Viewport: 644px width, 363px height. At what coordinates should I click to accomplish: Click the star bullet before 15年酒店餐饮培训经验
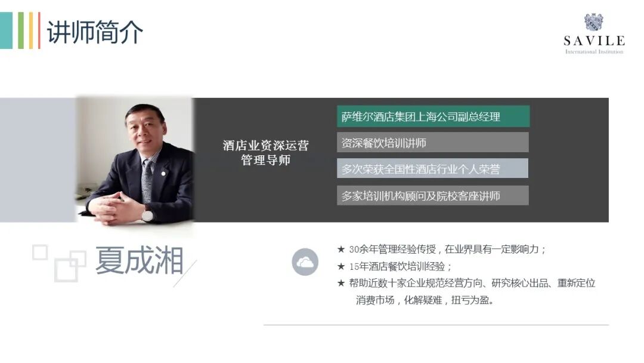(x=341, y=266)
